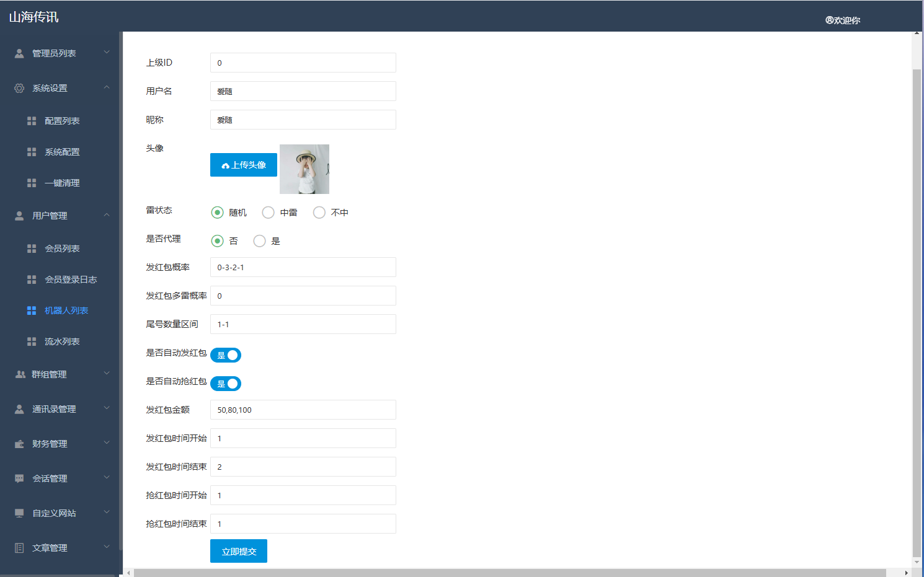Select 随机 for 雷状态
Image resolution: width=924 pixels, height=577 pixels.
point(217,213)
